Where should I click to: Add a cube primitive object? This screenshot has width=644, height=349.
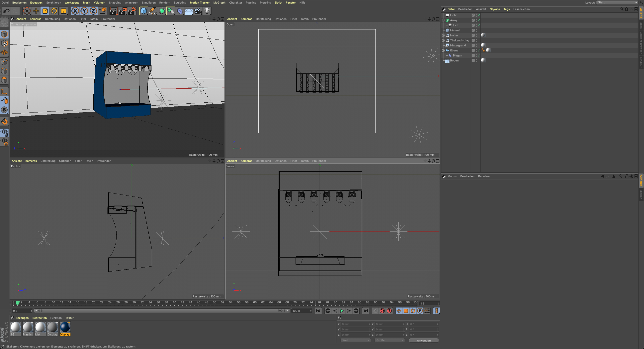144,11
